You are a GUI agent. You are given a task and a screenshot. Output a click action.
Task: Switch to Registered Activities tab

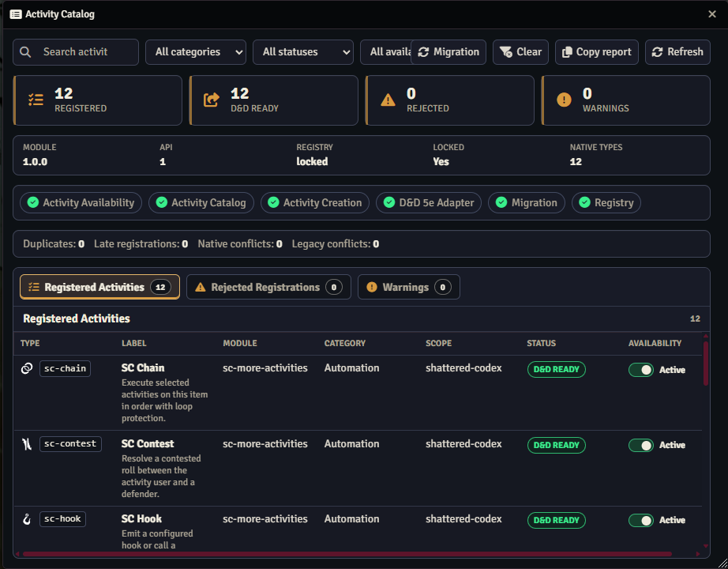click(x=99, y=287)
